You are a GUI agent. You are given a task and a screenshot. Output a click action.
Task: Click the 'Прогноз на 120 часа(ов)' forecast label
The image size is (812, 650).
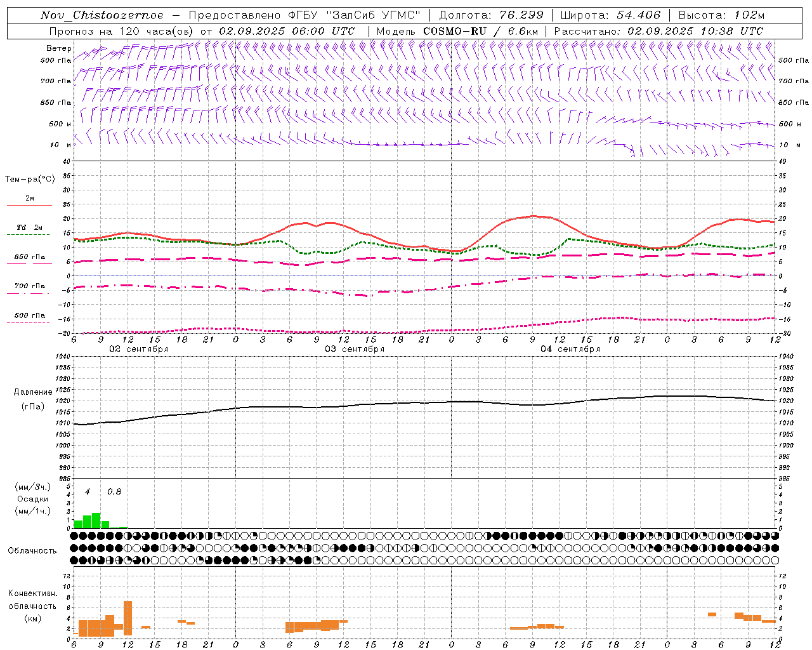[122, 31]
